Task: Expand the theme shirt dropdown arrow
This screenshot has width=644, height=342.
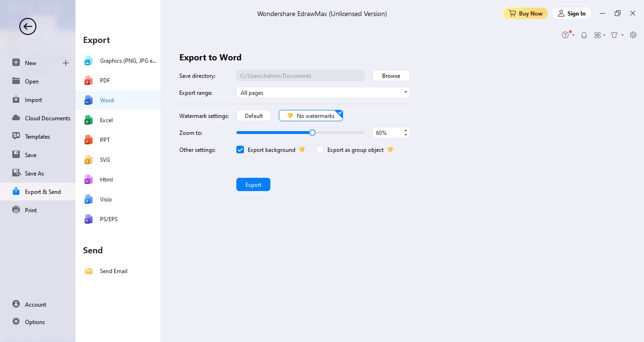Action: [x=622, y=35]
